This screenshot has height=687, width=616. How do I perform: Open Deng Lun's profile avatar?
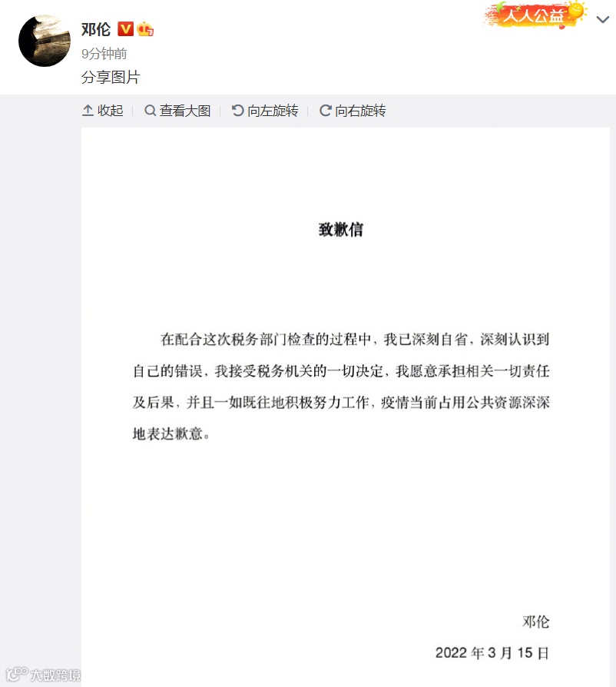[45, 41]
